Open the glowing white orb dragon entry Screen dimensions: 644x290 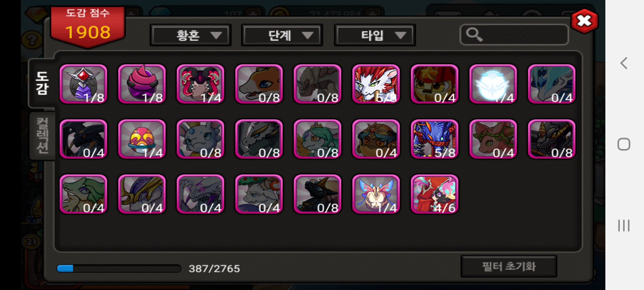493,84
